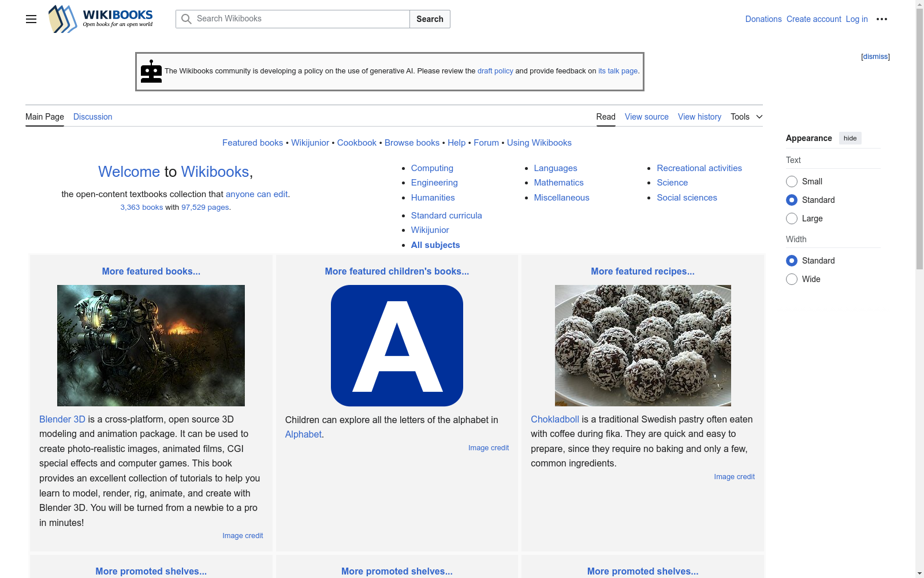Select Wide width option
The image size is (924, 578).
[792, 279]
